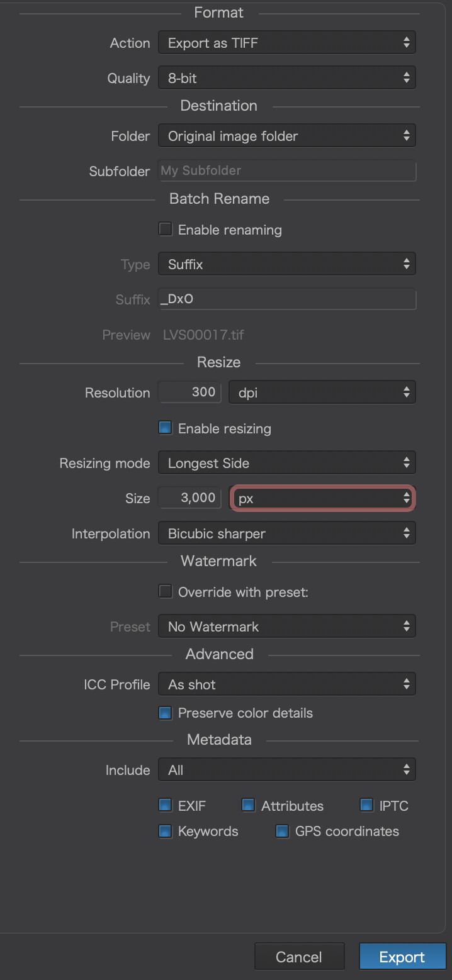
Task: Click the Size 3,000 value field
Action: coord(190,498)
